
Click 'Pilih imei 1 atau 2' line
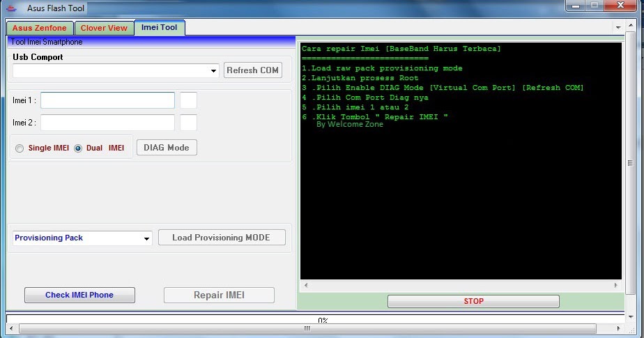355,107
